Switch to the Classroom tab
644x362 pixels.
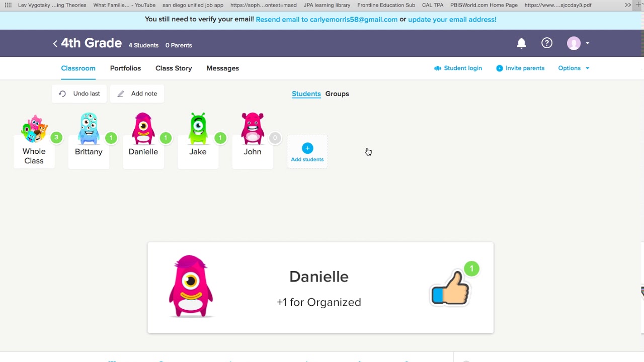coord(78,68)
